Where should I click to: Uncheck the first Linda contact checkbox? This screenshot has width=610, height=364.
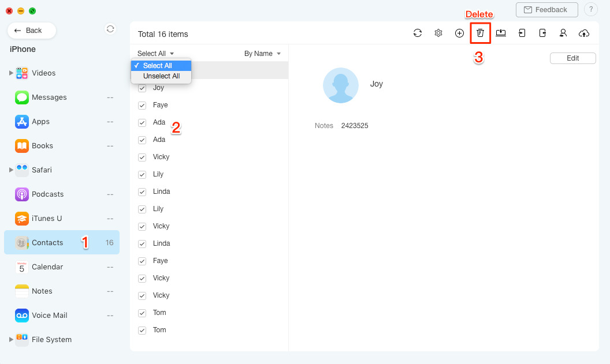142,192
